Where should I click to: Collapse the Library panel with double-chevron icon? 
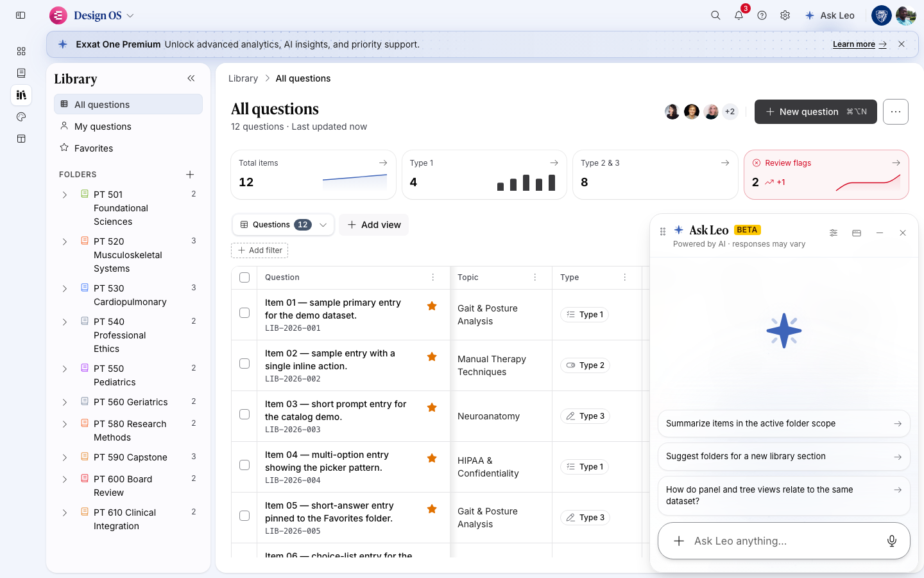(x=191, y=78)
